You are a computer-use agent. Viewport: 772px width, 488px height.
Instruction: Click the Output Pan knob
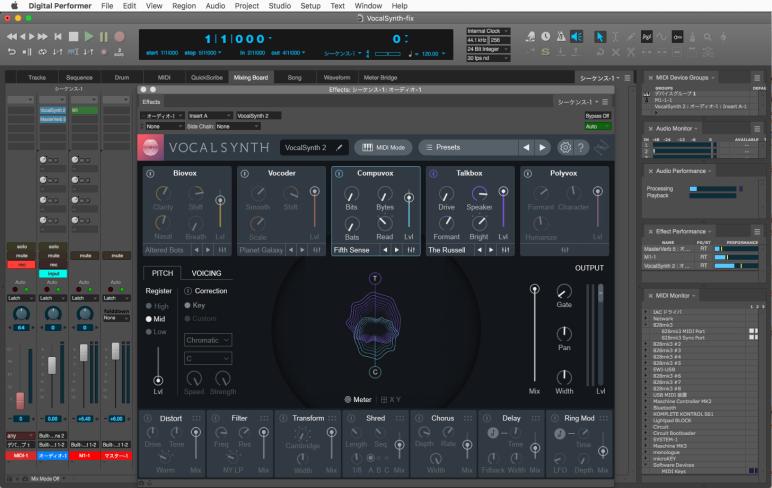click(x=564, y=334)
